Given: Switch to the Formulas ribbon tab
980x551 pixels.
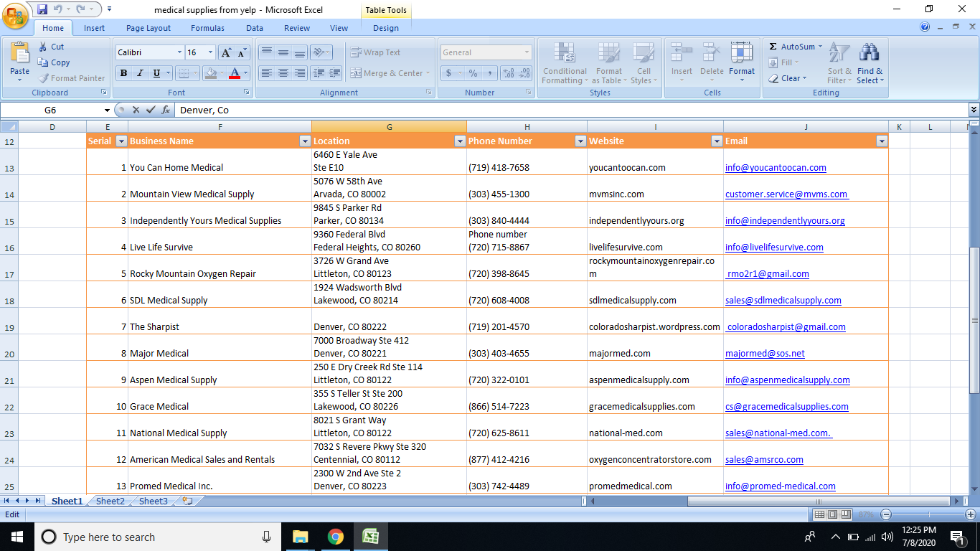Looking at the screenshot, I should [x=207, y=28].
